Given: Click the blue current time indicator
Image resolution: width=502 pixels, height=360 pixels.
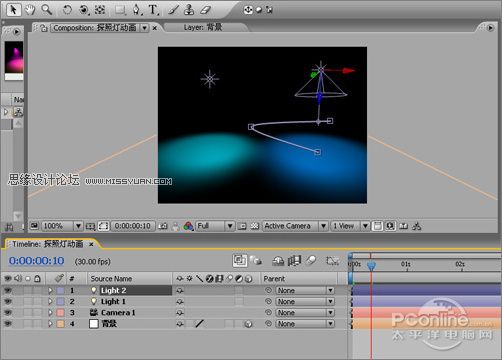Looking at the screenshot, I should point(371,266).
